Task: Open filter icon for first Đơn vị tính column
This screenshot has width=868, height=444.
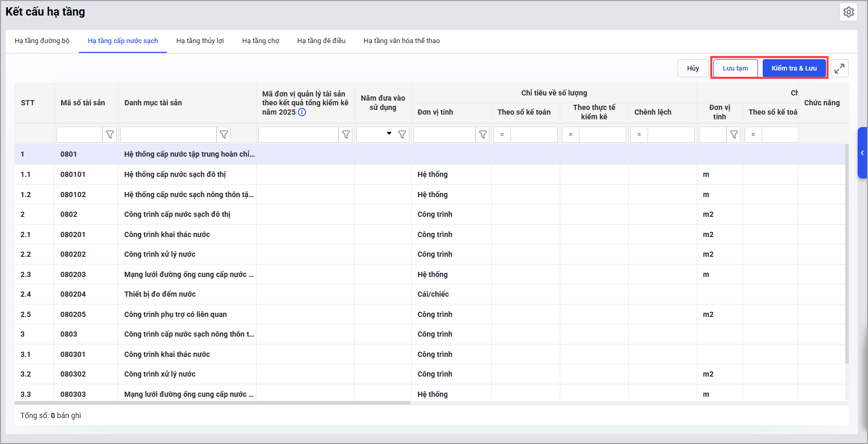Action: tap(483, 135)
